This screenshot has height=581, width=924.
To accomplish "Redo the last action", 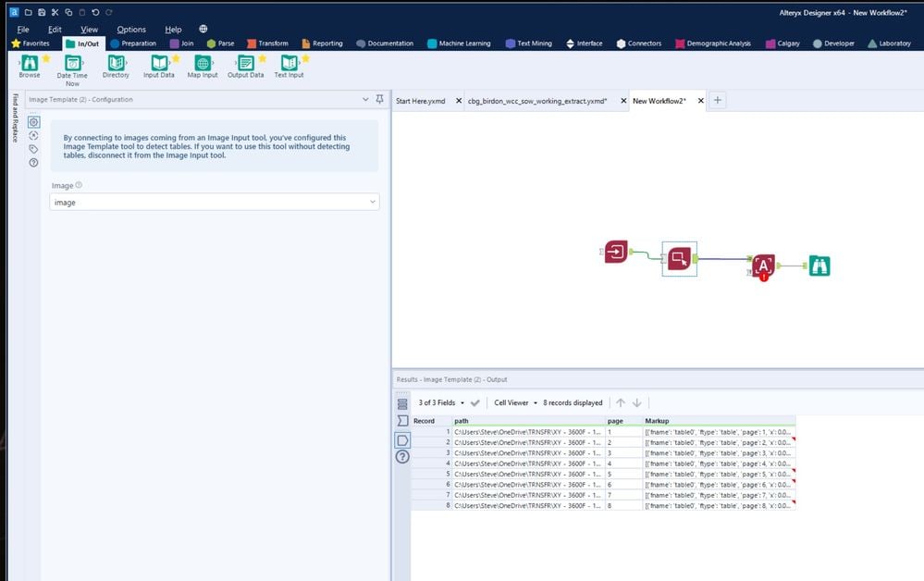I will click(109, 12).
